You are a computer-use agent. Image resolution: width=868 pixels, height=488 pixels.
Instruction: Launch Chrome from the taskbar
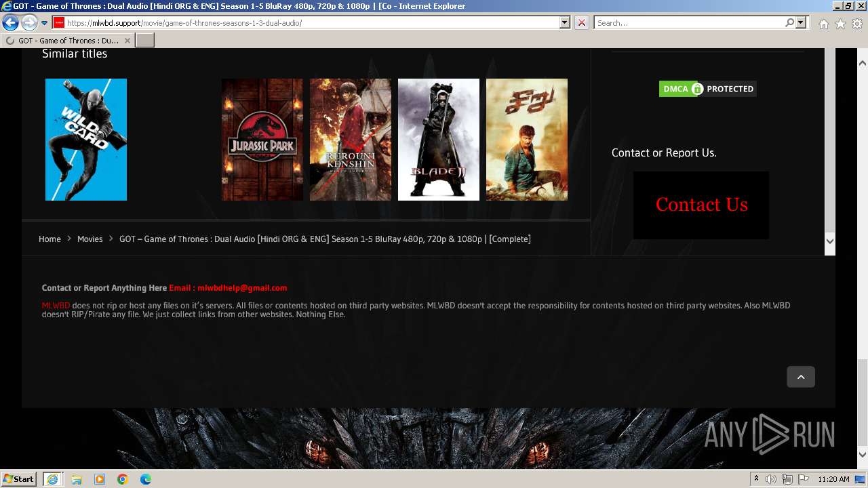point(123,479)
